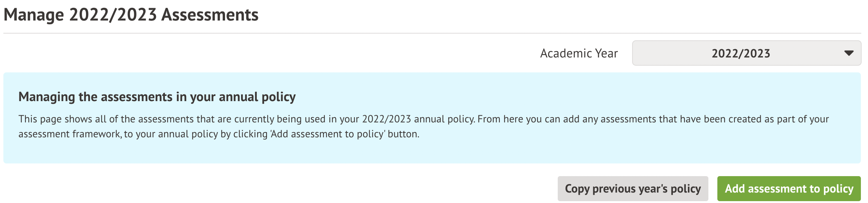The width and height of the screenshot is (868, 203).
Task: Open the Academic Year dropdown
Action: (746, 53)
